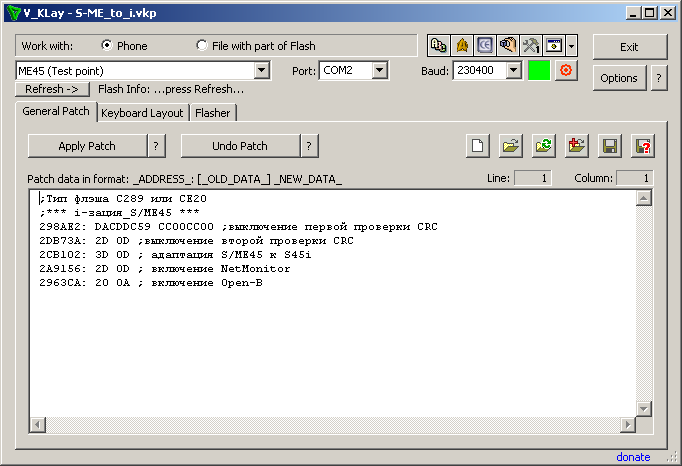Screen dimensions: 682x466
Task: Open the 230400 baud rate dropdown
Action: click(513, 71)
